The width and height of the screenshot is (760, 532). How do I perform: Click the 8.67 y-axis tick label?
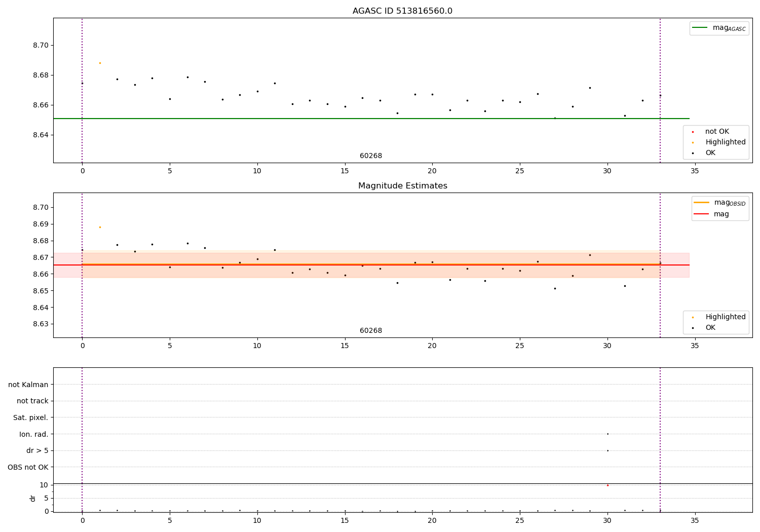(41, 258)
